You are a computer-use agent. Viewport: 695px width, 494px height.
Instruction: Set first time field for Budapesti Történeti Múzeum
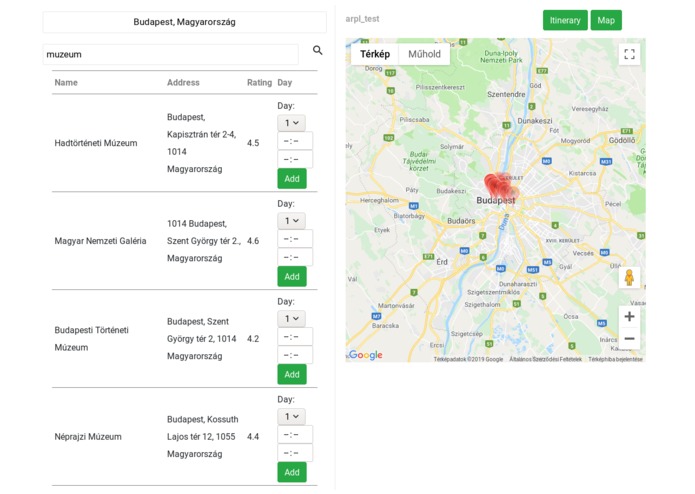click(295, 337)
